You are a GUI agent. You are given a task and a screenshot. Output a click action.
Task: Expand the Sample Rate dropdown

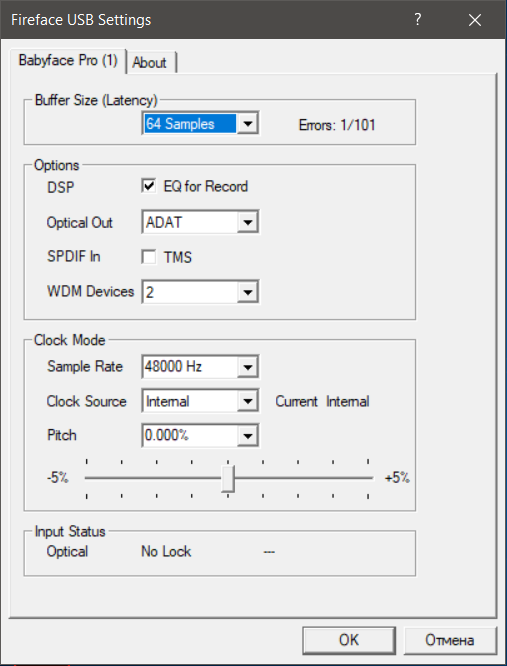[248, 367]
